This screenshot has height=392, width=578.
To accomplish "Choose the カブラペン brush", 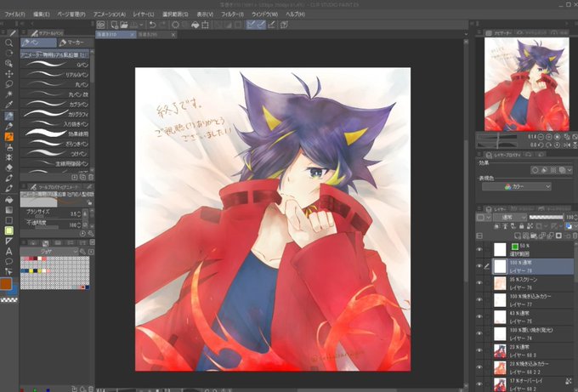I will pyautogui.click(x=54, y=105).
